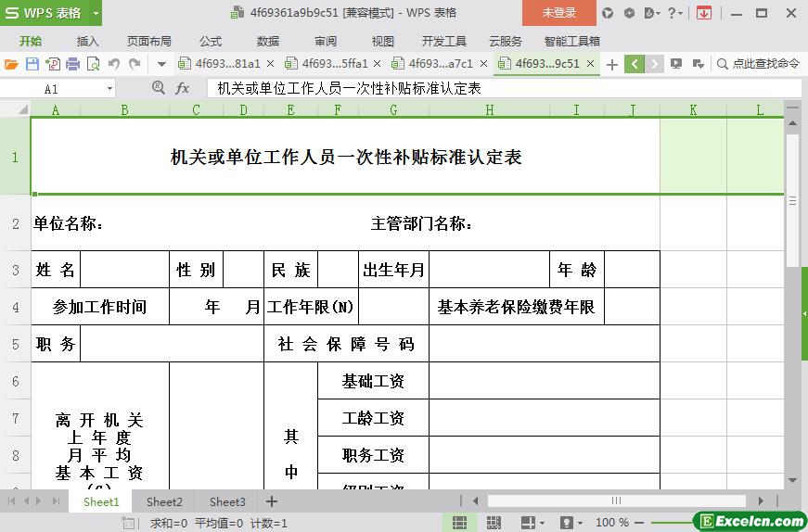Go to previous tab with green arrow
The height and width of the screenshot is (532, 808).
coord(635,64)
